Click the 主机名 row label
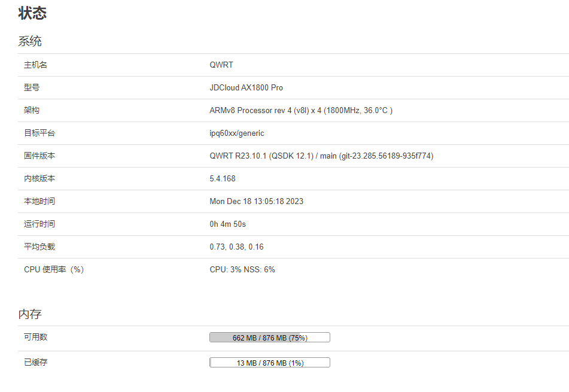The image size is (569, 392). [35, 65]
